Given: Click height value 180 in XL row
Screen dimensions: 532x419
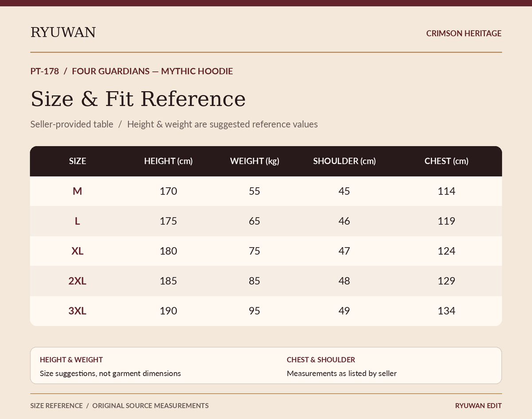Looking at the screenshot, I should click(168, 251).
